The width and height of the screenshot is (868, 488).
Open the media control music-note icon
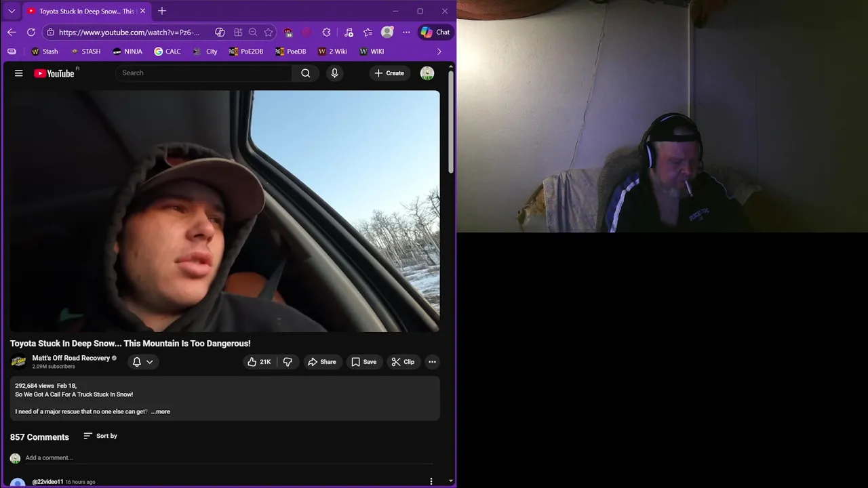tap(349, 32)
